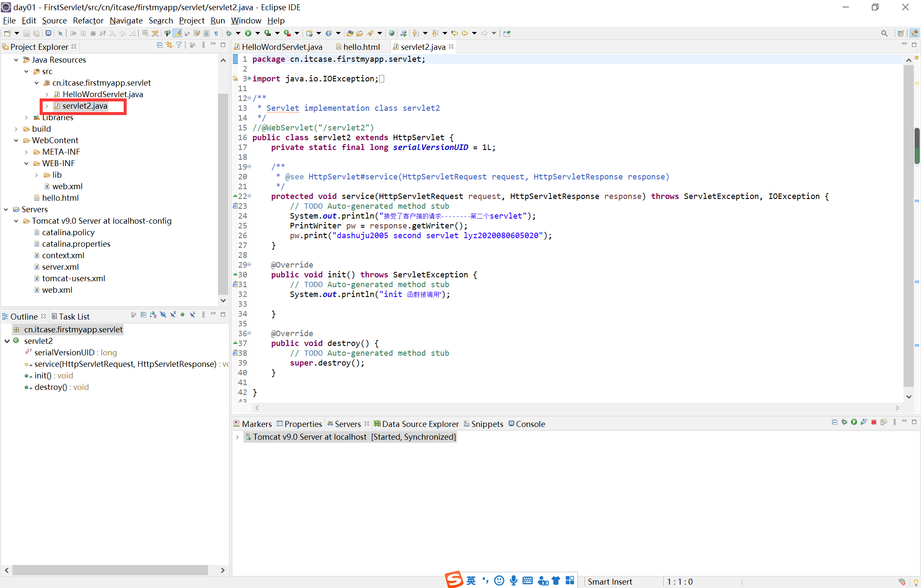Toggle Link with Editor in Project Explorer
Screen dimensions: 921x588
[169, 45]
